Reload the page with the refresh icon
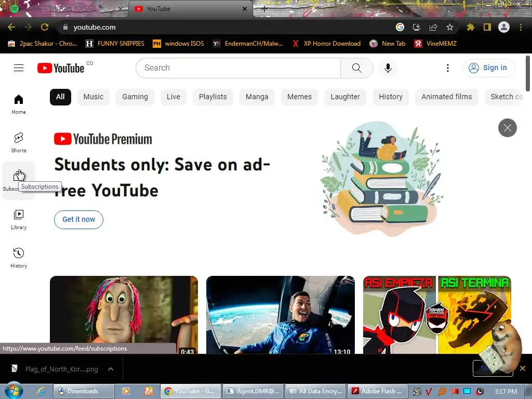Viewport: 532px width, 399px height. (x=45, y=27)
